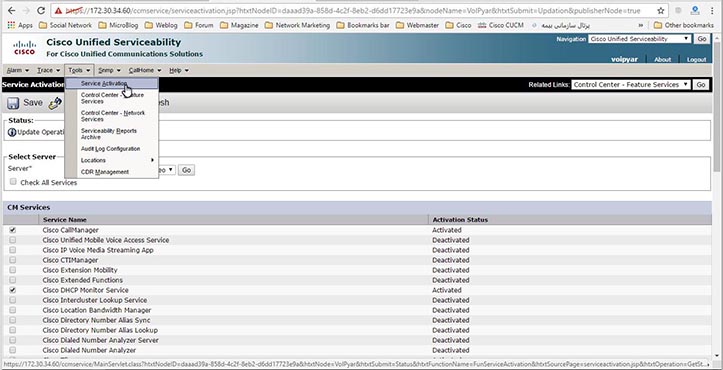Enable the Cisco CTIManager checkbox
723x370 pixels.
[13, 260]
